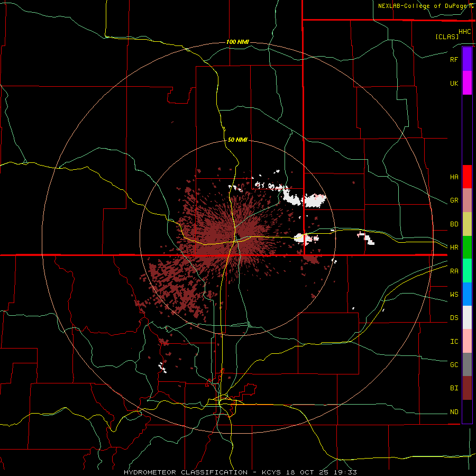Viewport: 476px width, 476px height.
Task: Click the 100 NMI range ring label
Action: coord(237,42)
